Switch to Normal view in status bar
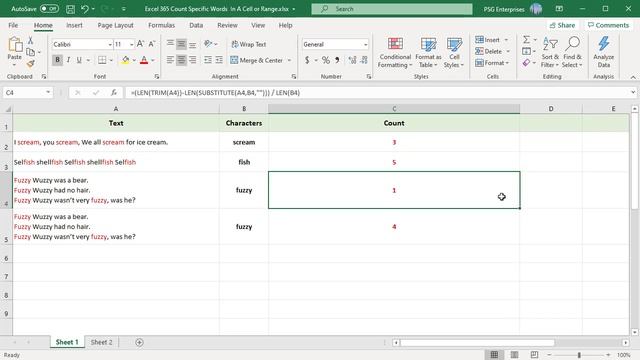This screenshot has width=640, height=360. (494, 355)
